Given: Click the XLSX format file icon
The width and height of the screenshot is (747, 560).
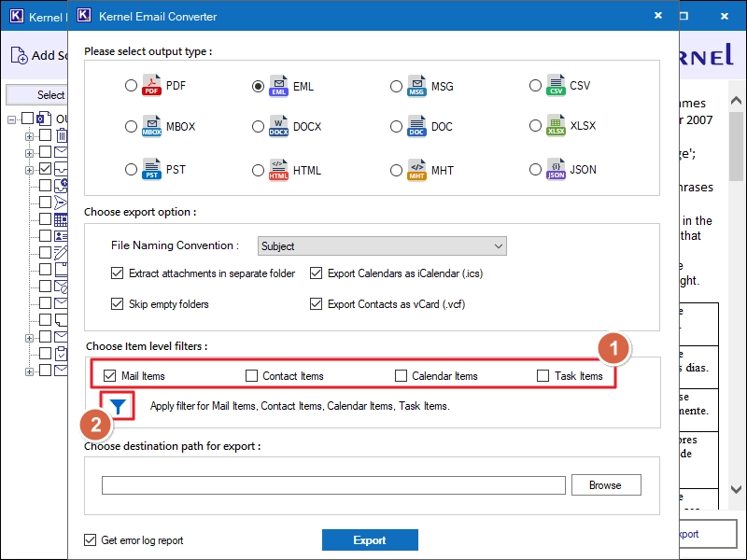Looking at the screenshot, I should point(556,125).
